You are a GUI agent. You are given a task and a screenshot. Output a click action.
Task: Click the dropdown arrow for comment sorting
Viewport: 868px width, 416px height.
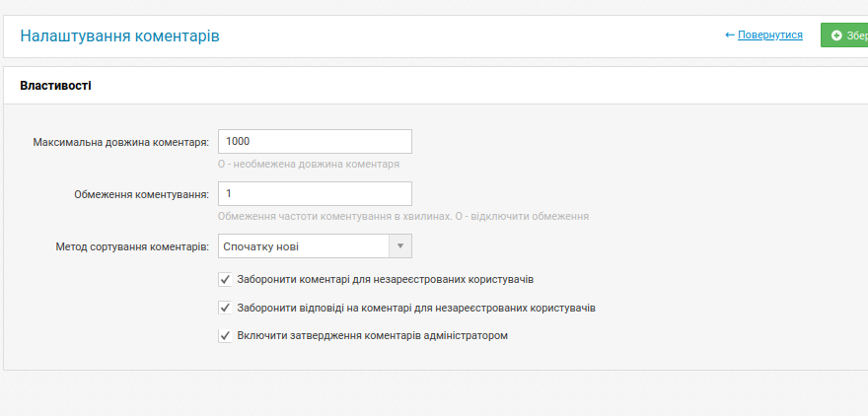400,246
